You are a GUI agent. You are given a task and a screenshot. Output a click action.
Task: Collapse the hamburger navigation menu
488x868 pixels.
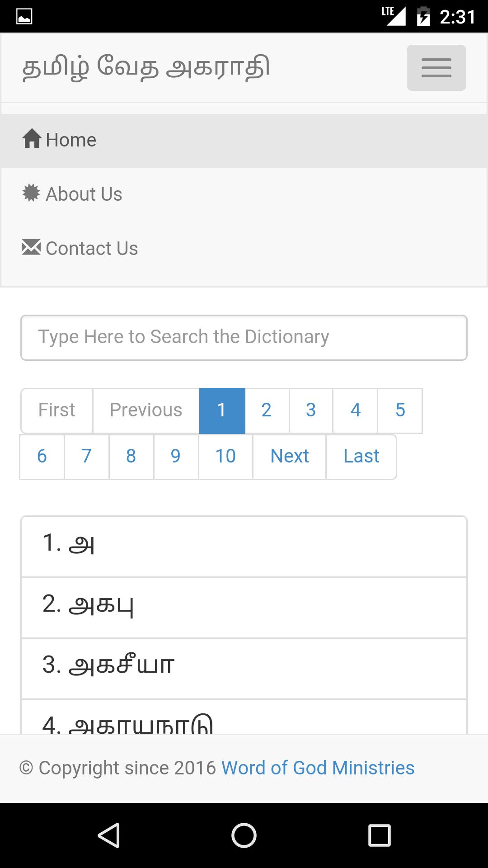(x=436, y=68)
